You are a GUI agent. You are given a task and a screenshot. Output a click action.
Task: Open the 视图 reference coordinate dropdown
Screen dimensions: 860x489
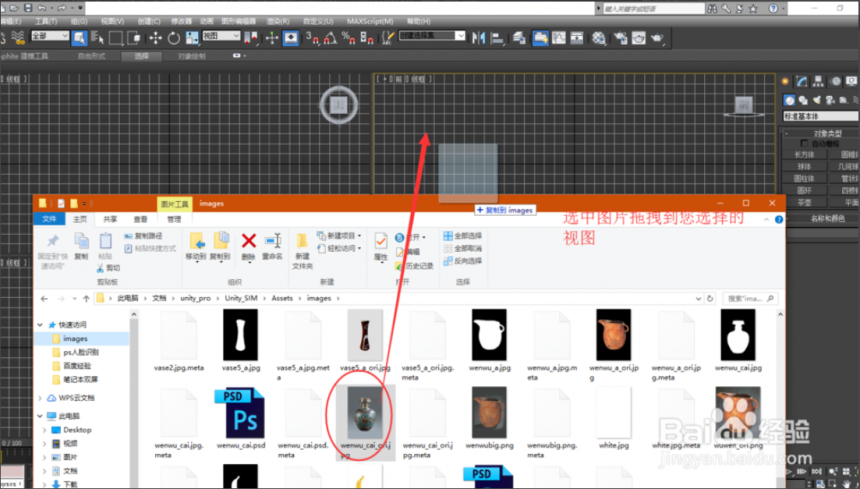pos(222,36)
